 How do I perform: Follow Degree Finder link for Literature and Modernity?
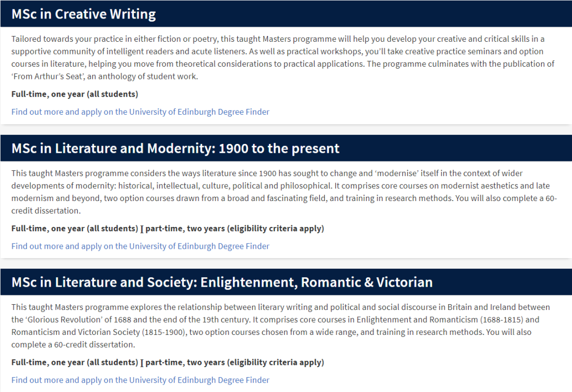click(x=140, y=247)
